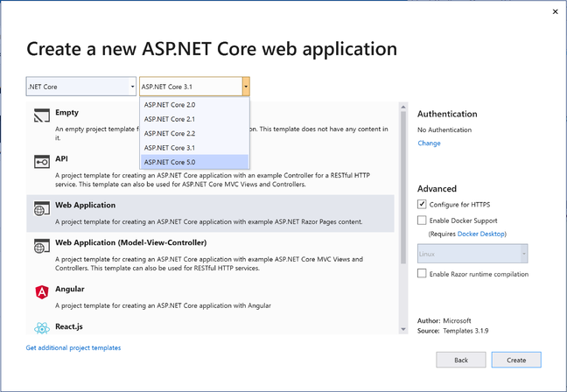Image resolution: width=567 pixels, height=392 pixels.
Task: Click the template list scrollbar thumb
Action: (x=403, y=187)
